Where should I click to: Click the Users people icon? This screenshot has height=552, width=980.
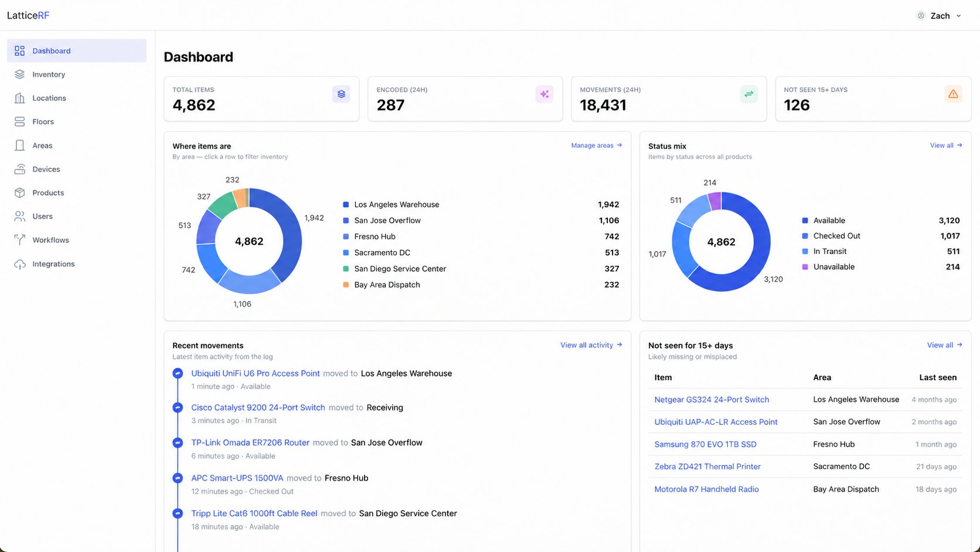pos(20,216)
